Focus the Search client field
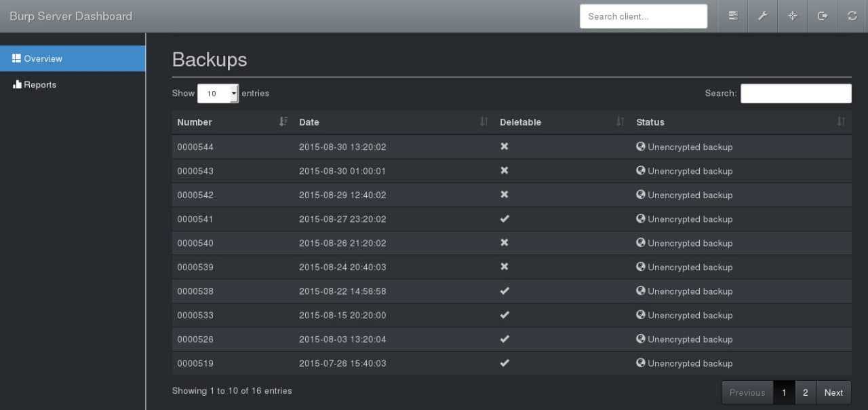 coord(644,16)
